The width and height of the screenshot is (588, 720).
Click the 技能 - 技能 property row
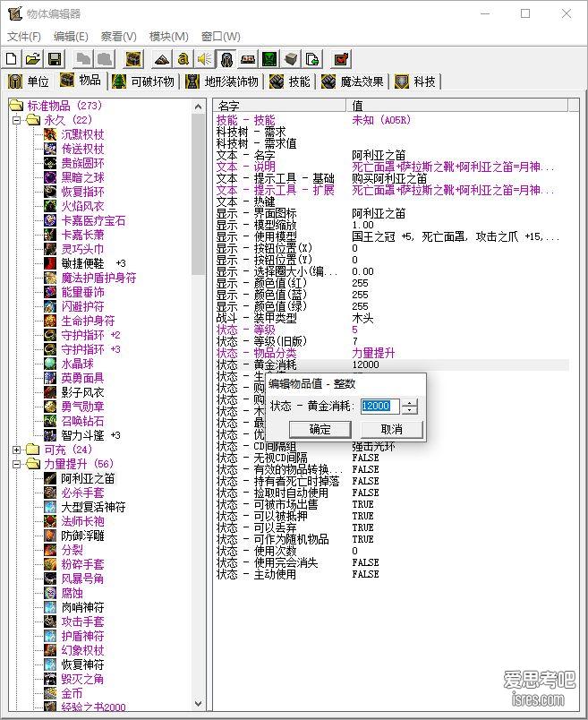[x=391, y=120]
